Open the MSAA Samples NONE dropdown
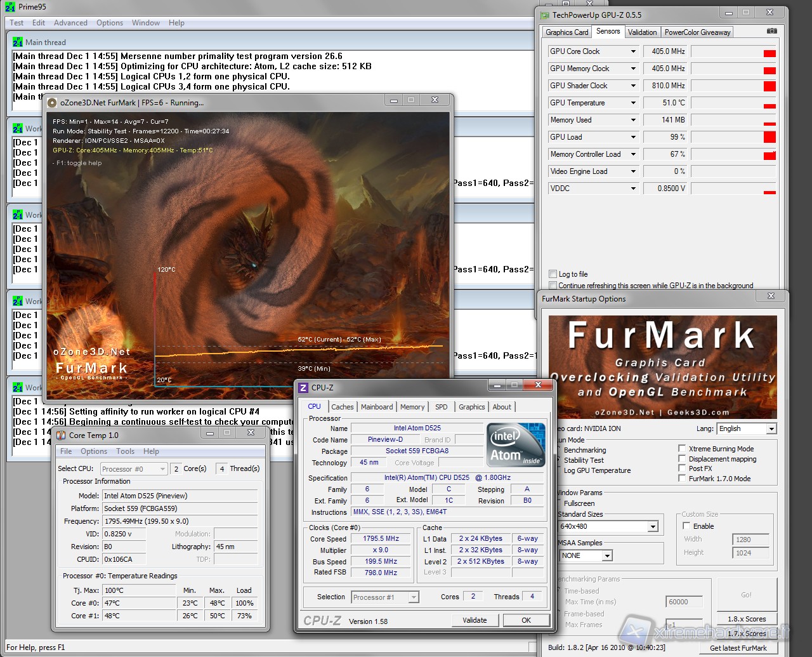 click(607, 556)
